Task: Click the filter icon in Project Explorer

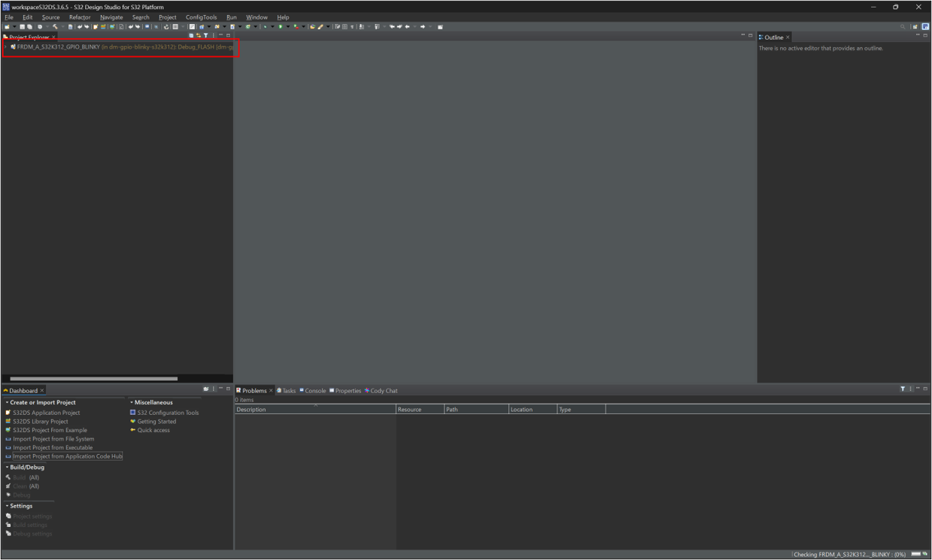Action: (x=206, y=36)
